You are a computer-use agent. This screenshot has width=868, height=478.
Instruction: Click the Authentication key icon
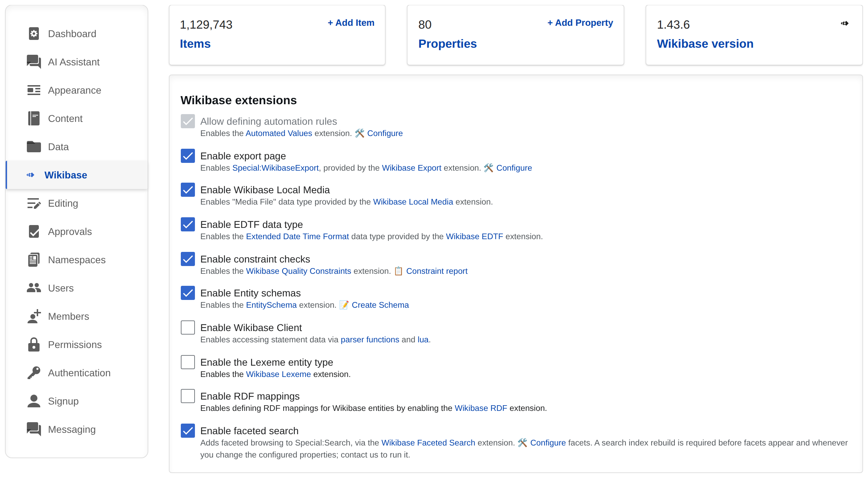(34, 373)
